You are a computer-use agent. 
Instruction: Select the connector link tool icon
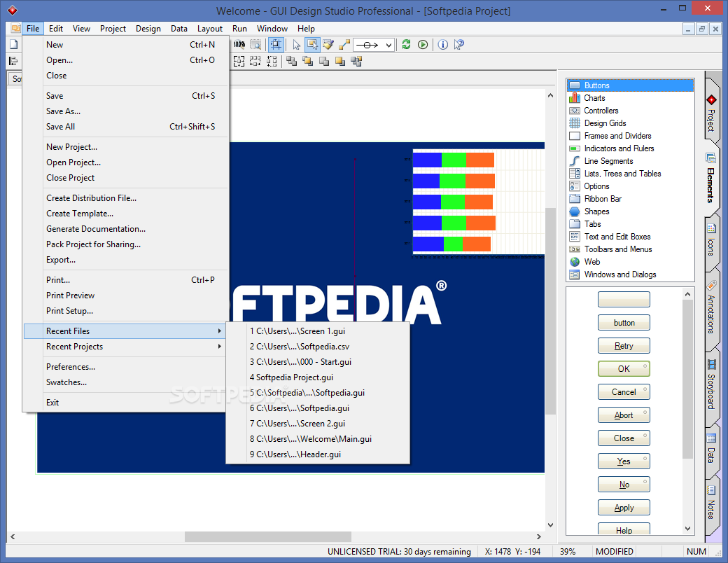pyautogui.click(x=344, y=45)
